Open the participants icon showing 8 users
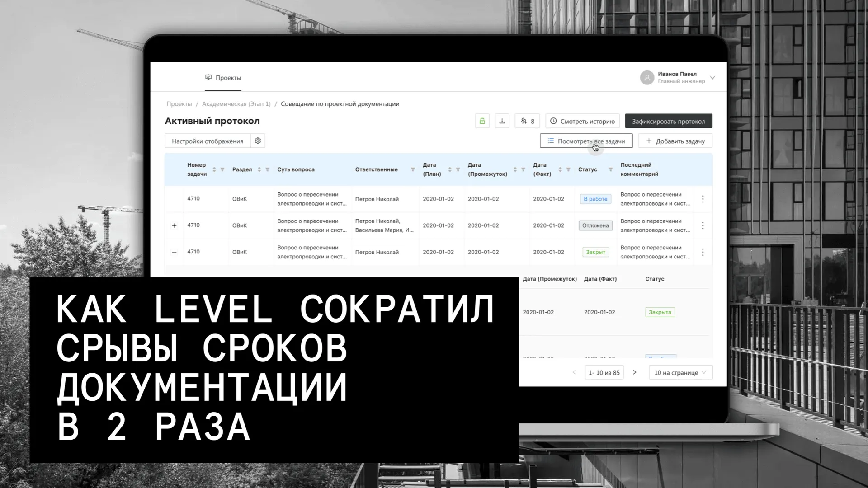This screenshot has width=868, height=488. (527, 121)
